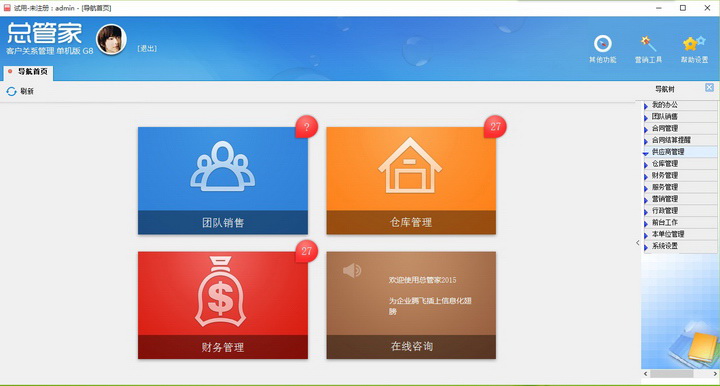720x386 pixels.
Task: Click the people group icon on the blue tile
Action: (223, 166)
